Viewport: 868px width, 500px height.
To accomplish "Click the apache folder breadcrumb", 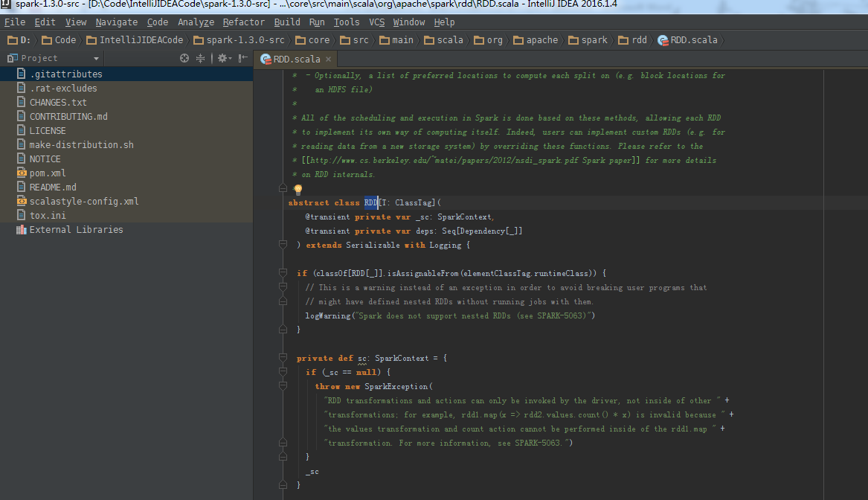I will (x=536, y=40).
